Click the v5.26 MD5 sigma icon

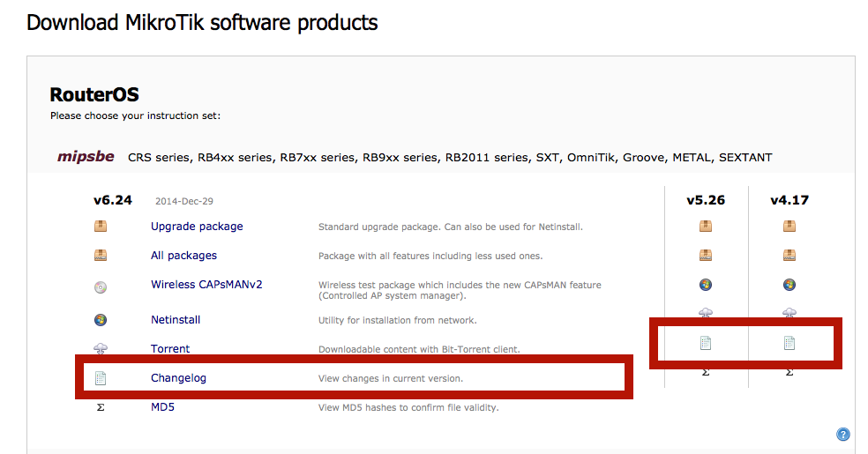706,373
